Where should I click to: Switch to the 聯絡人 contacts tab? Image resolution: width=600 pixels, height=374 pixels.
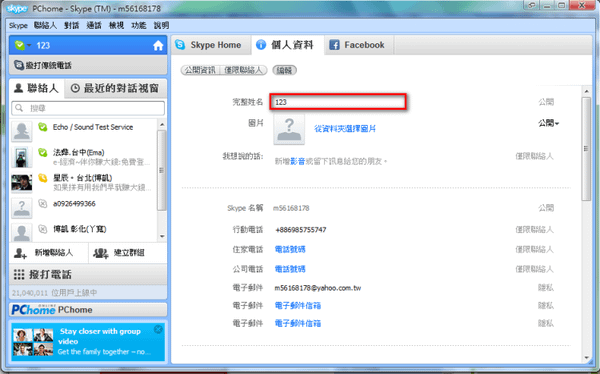coord(37,88)
